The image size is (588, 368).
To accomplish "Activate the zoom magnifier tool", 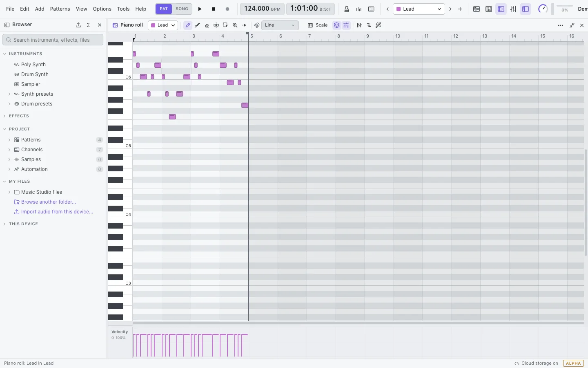I will [235, 25].
